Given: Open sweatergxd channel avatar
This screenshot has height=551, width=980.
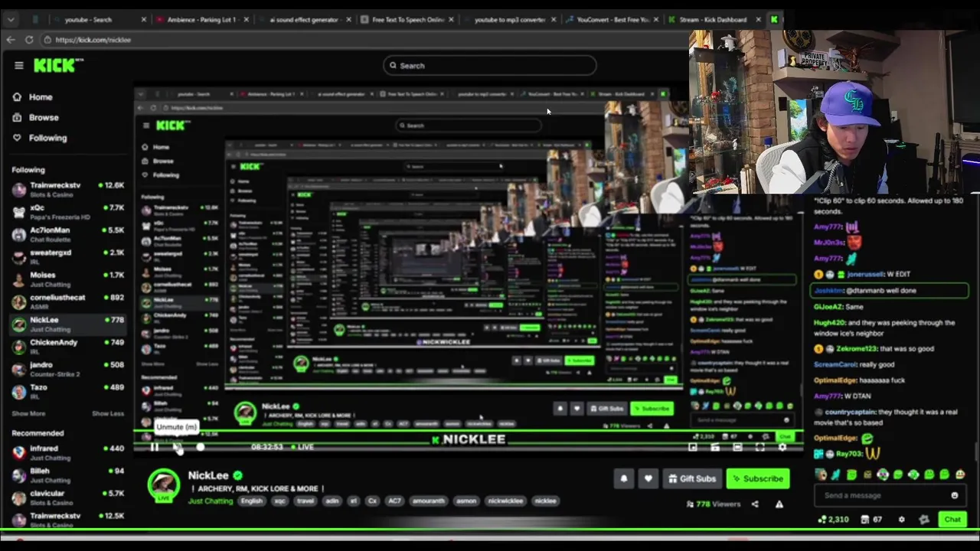Looking at the screenshot, I should (x=19, y=257).
